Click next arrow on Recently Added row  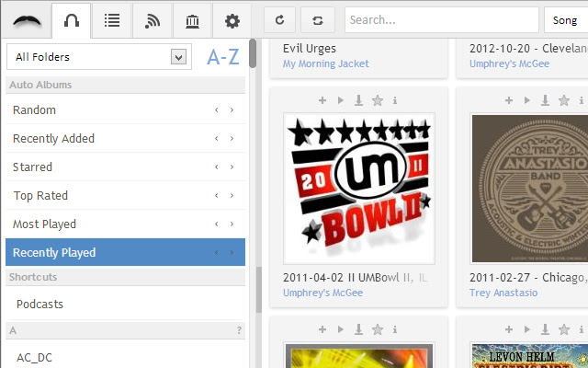(x=232, y=139)
